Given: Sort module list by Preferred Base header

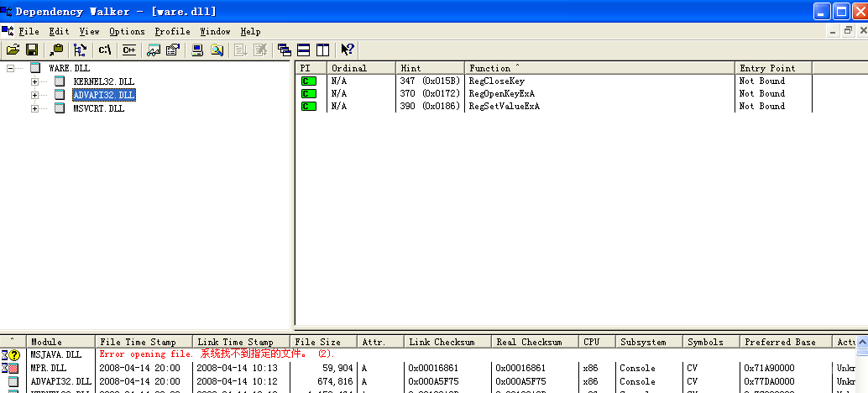Looking at the screenshot, I should click(786, 342).
